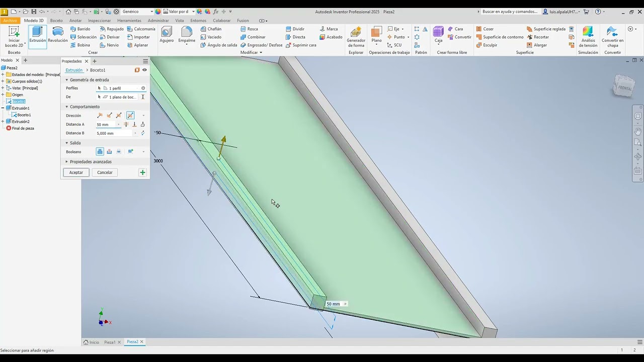Clear the Perfiles selection

[143, 88]
